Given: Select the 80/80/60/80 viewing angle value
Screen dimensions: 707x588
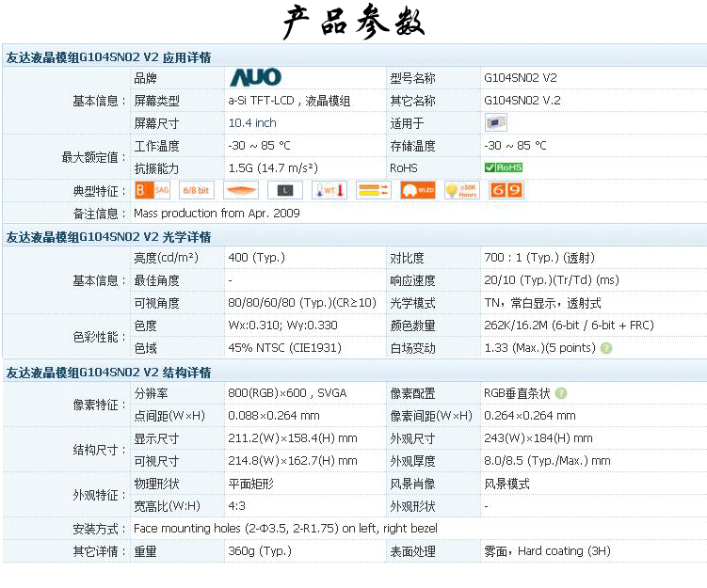Looking at the screenshot, I should [x=302, y=302].
